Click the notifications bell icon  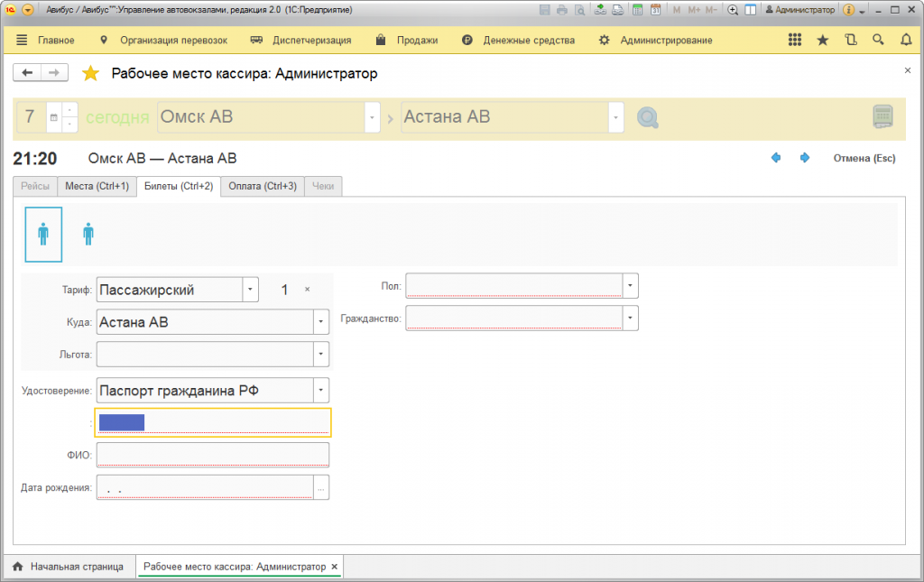point(906,40)
